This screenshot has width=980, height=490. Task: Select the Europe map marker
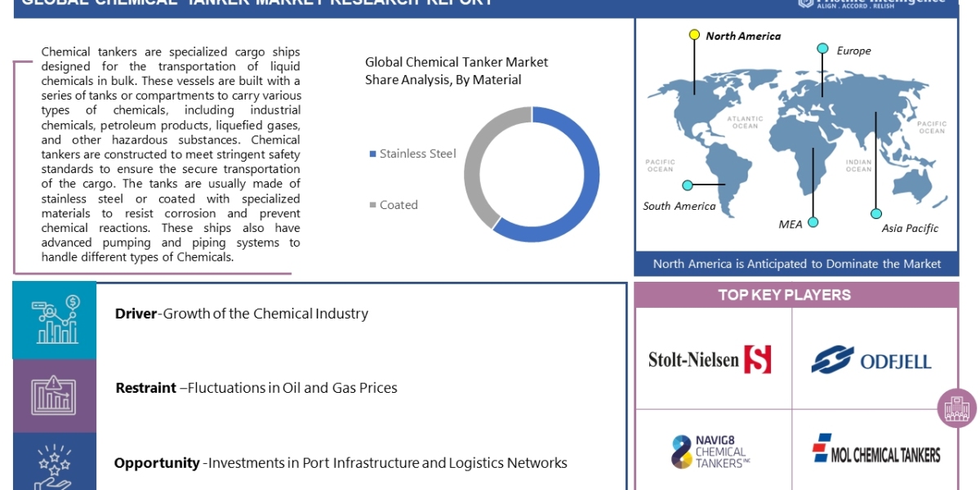tap(823, 49)
